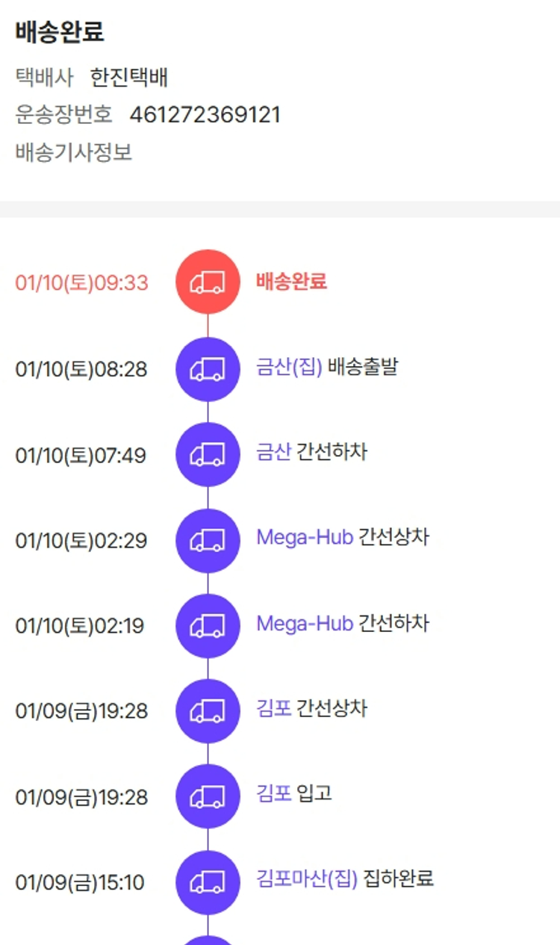The image size is (560, 945).
Task: Open the 김포 link beside 간선상차
Action: coord(273,708)
